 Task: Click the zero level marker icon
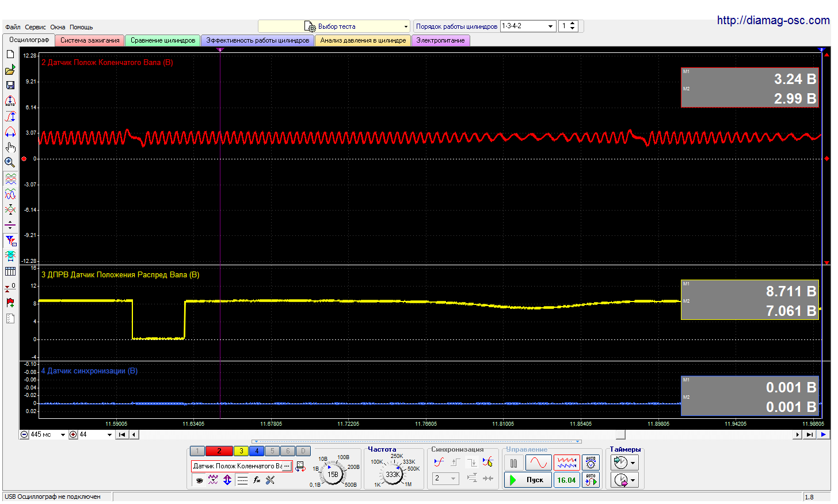coord(10,287)
